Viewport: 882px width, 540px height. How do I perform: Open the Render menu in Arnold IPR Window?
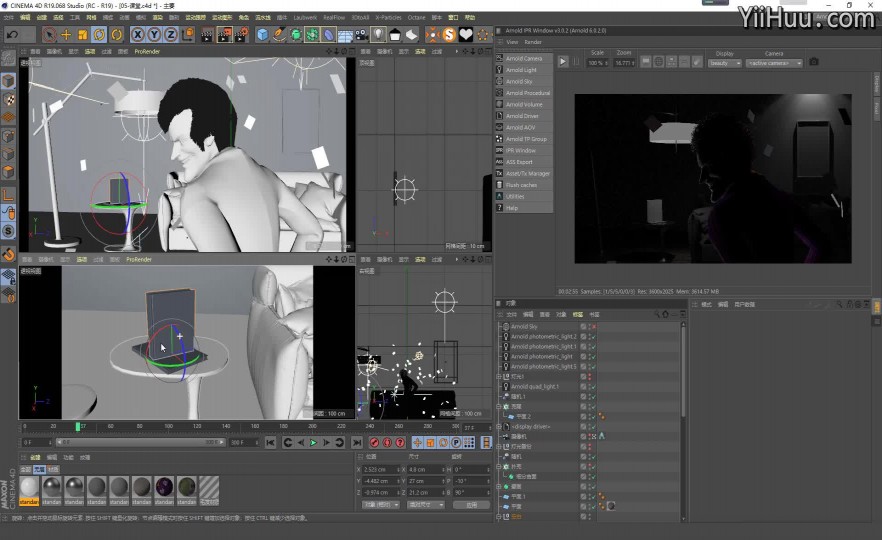pyautogui.click(x=533, y=42)
